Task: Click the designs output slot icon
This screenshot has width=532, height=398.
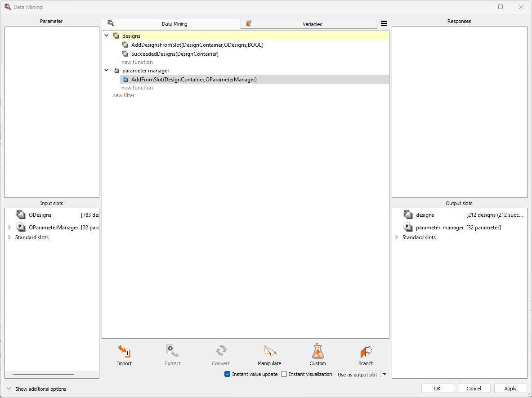Action: [408, 215]
